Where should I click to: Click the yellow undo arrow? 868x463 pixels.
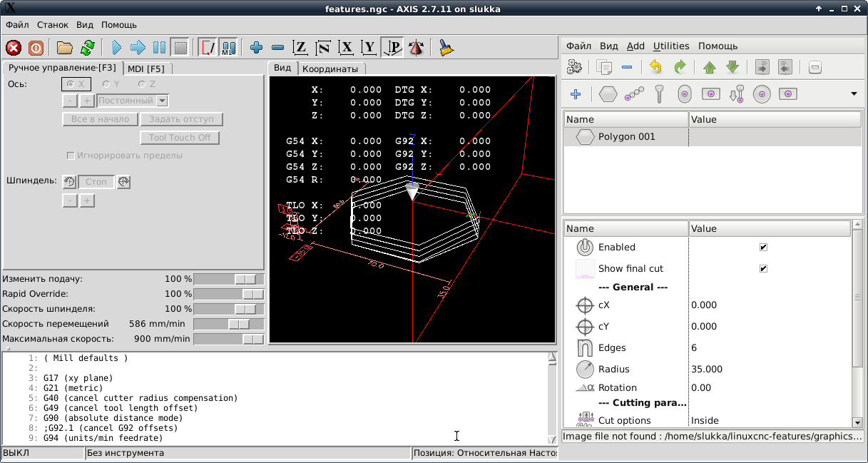tap(655, 67)
